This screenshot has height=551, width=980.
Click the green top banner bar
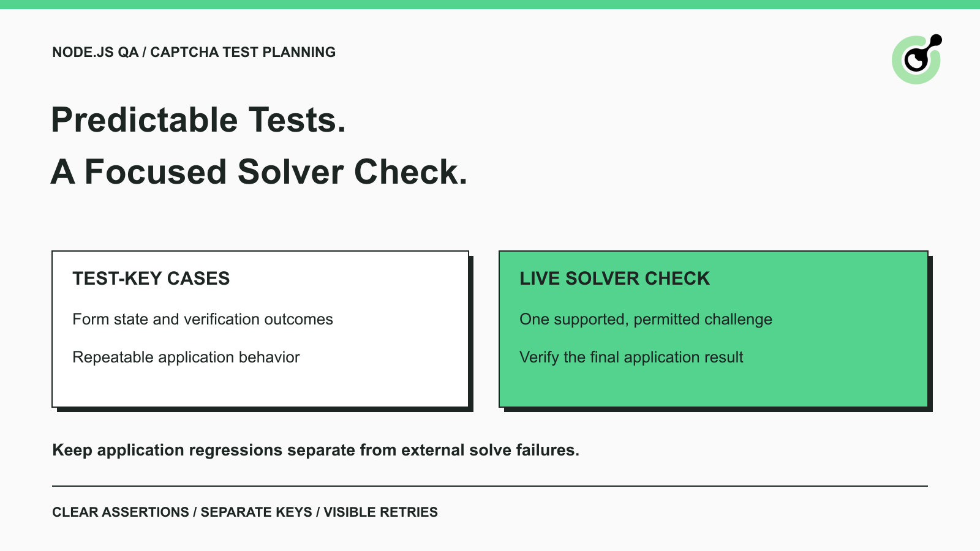point(490,4)
